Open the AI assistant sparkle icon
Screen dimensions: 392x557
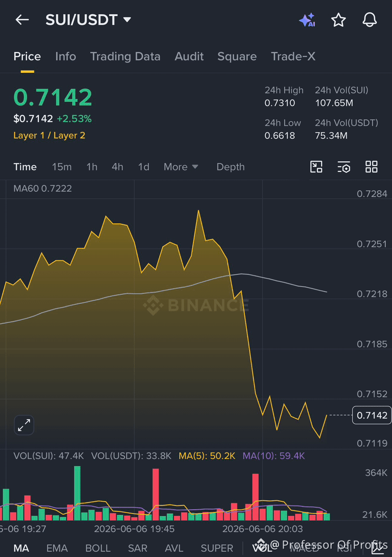(x=307, y=20)
